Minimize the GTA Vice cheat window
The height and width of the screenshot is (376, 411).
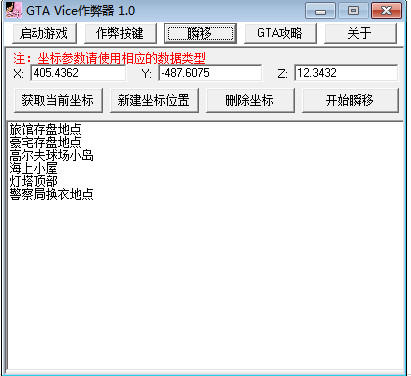click(x=320, y=11)
